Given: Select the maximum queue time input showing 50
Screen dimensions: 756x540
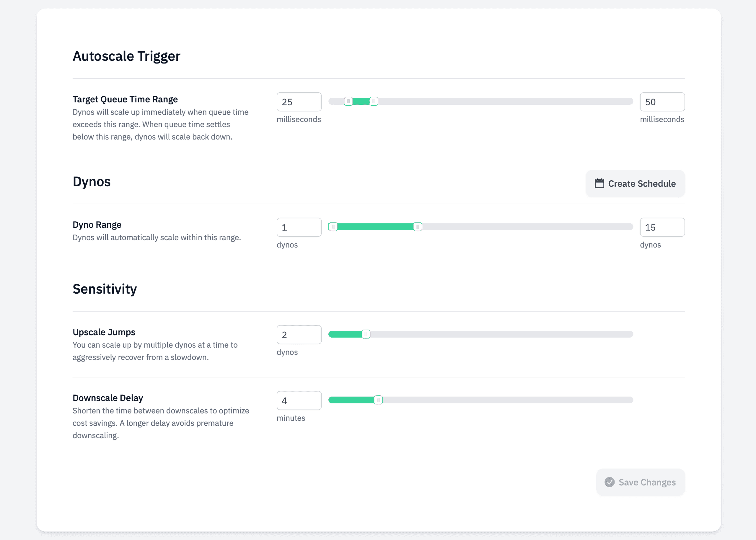Looking at the screenshot, I should click(x=662, y=102).
